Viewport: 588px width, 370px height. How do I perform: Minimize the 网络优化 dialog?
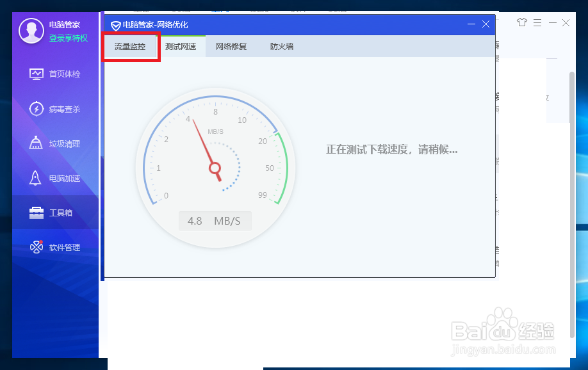[x=471, y=24]
